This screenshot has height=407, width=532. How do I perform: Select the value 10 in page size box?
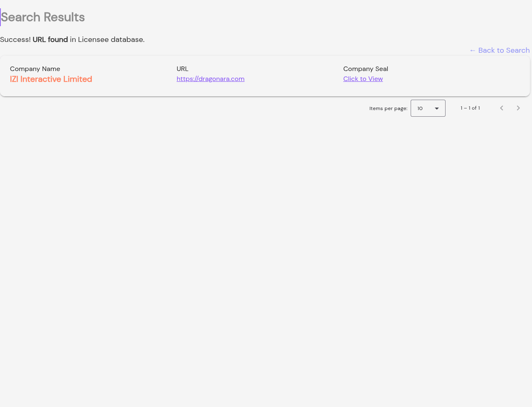point(420,108)
